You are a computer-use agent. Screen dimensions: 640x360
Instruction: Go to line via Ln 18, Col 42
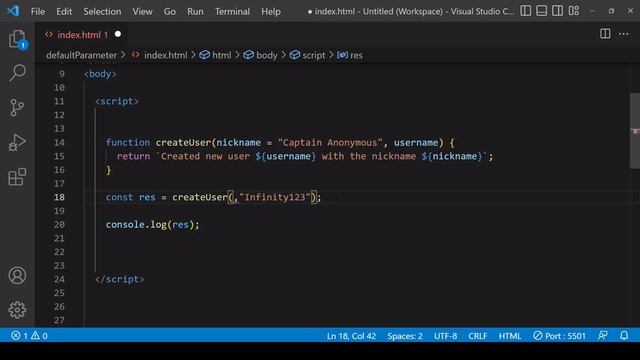[x=351, y=336]
